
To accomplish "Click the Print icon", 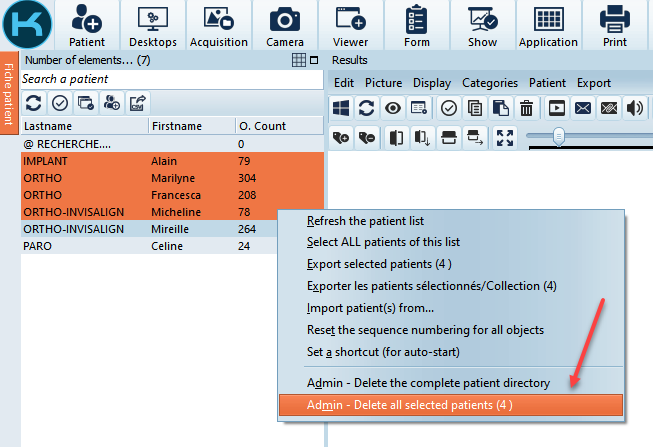I will point(614,26).
